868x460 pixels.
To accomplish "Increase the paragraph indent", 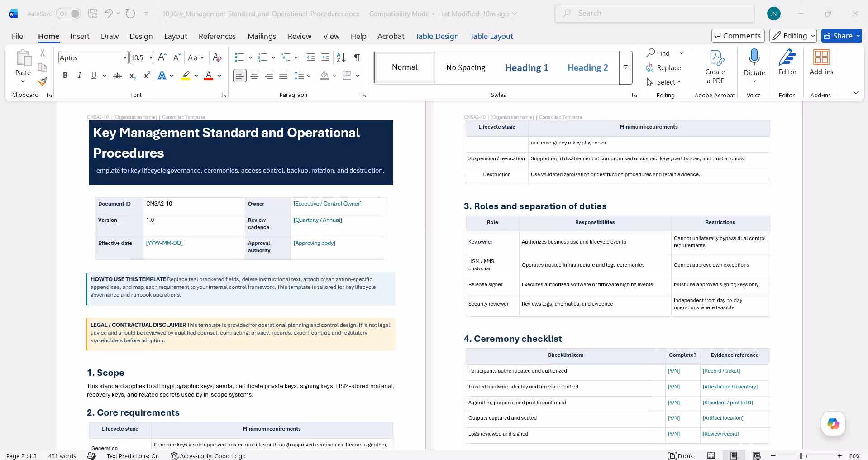I will [325, 57].
